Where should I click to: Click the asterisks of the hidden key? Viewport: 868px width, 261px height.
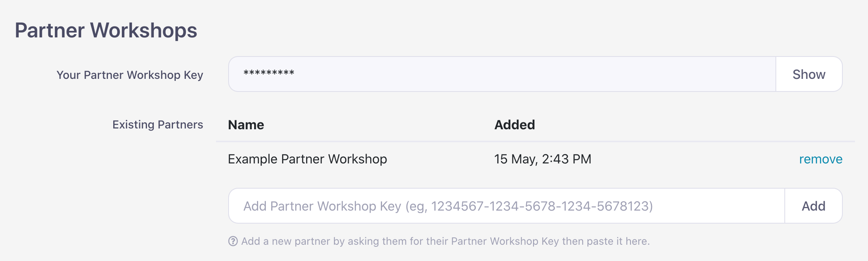coord(269,73)
